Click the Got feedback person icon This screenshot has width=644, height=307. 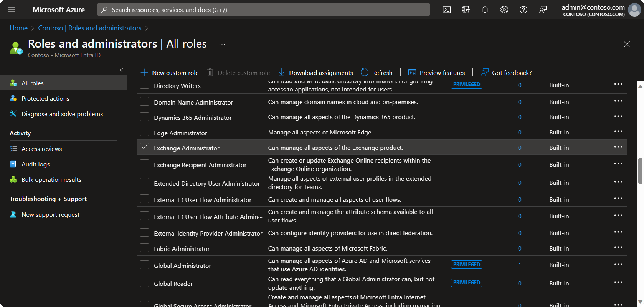tap(485, 72)
